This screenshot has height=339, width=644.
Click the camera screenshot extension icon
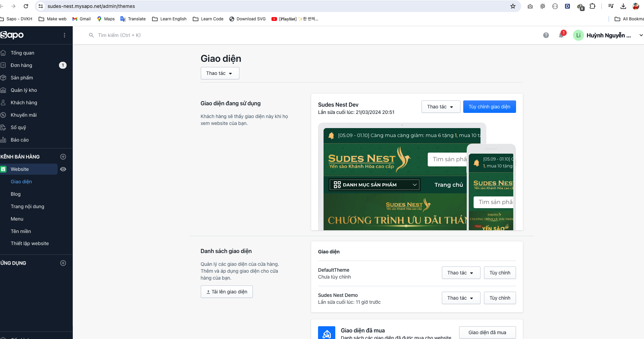[530, 6]
